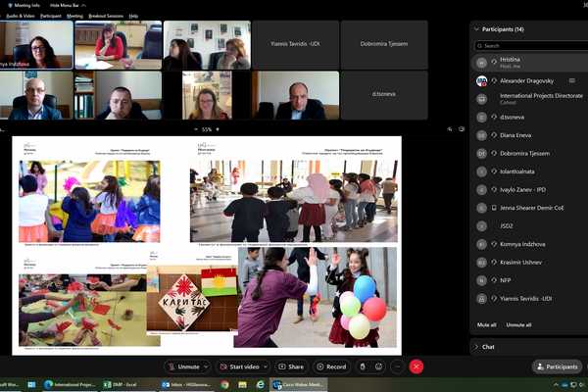Open the Meeting menu
The width and height of the screenshot is (588, 392).
pos(74,16)
